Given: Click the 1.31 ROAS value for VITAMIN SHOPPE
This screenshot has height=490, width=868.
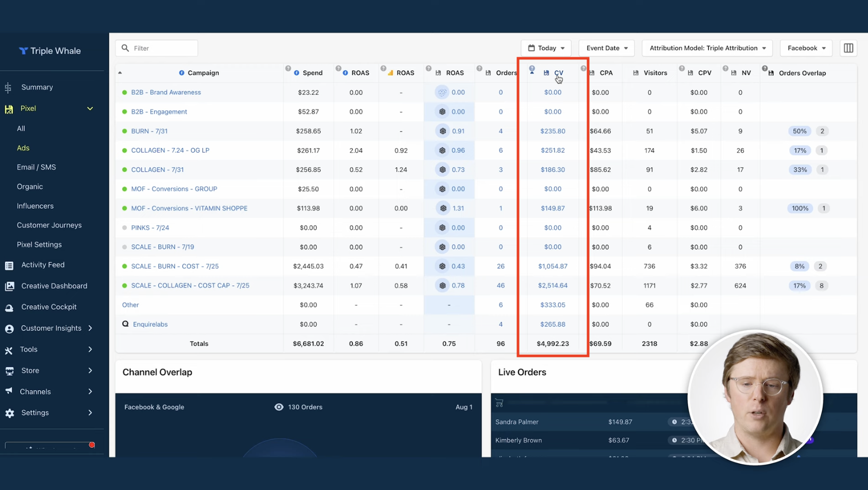Looking at the screenshot, I should (x=458, y=208).
